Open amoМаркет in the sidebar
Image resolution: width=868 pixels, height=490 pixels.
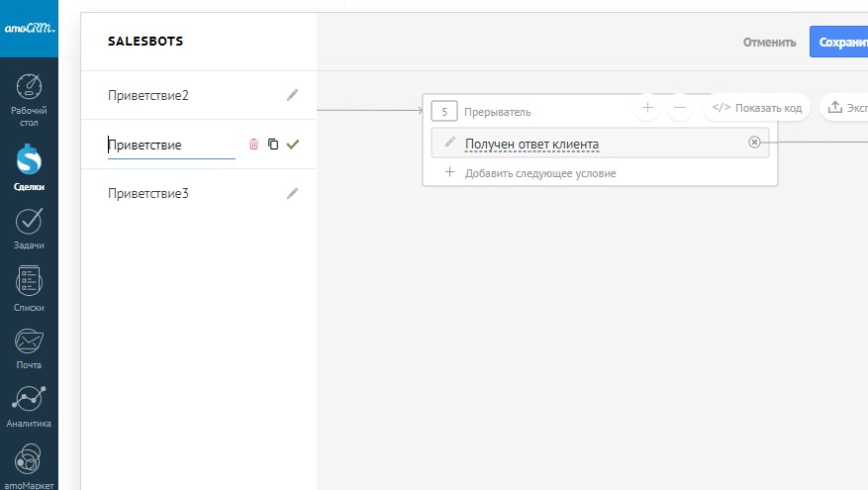pyautogui.click(x=29, y=465)
